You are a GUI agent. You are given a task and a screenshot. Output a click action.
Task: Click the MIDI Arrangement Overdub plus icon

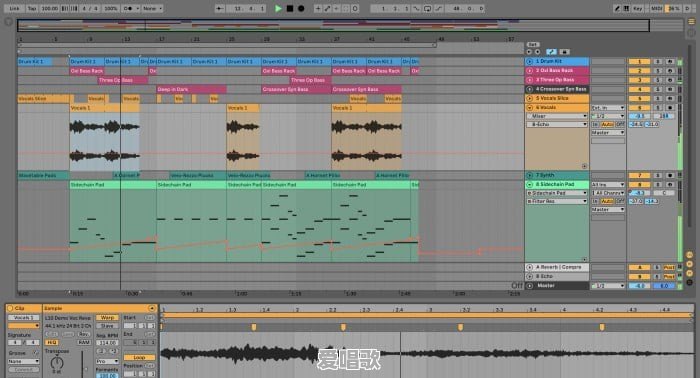pyautogui.click(x=318, y=8)
